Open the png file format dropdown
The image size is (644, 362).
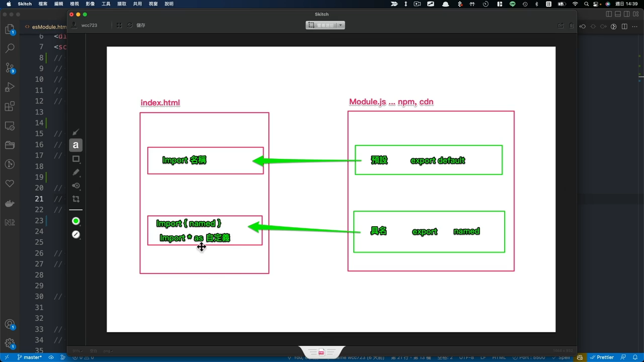(x=108, y=351)
